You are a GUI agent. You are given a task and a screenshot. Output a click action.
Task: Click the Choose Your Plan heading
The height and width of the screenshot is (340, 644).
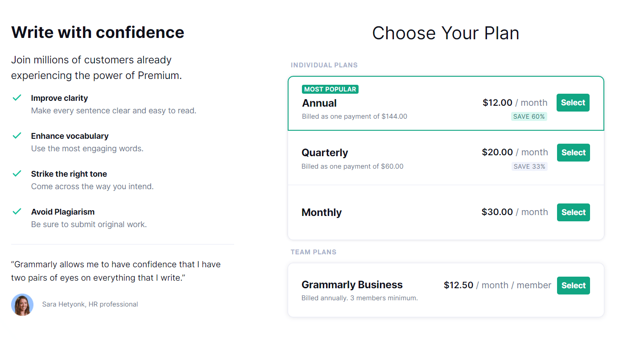coord(445,33)
